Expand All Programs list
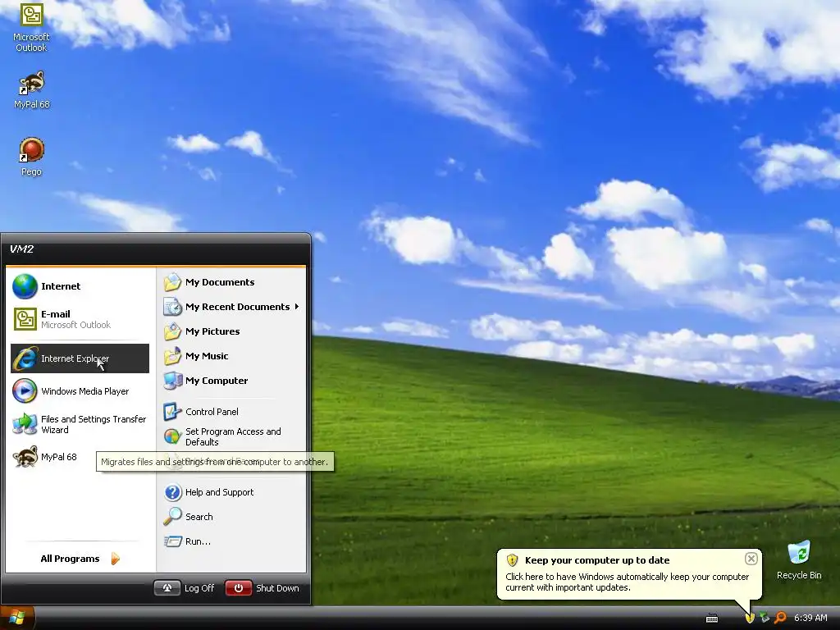Image resolution: width=840 pixels, height=630 pixels. tap(80, 559)
